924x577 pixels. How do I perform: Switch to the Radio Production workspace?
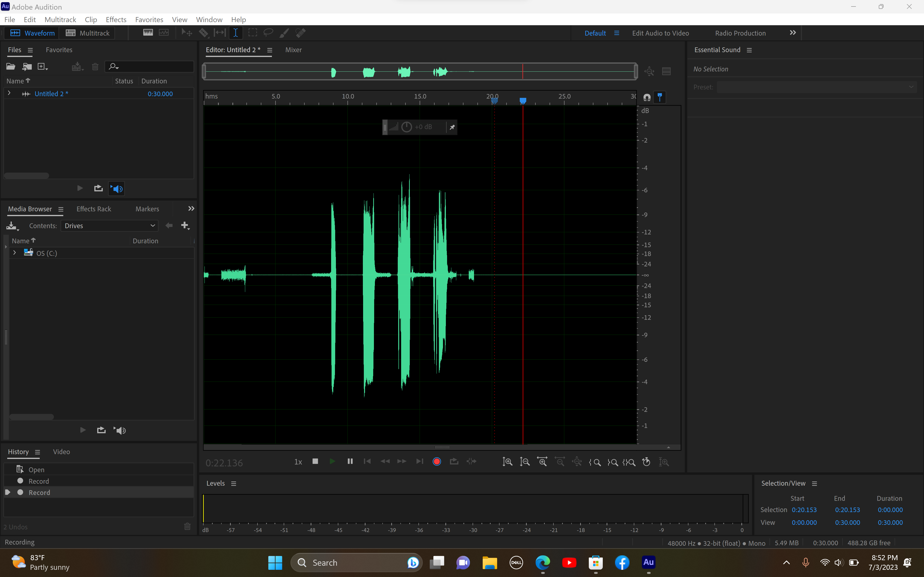tap(740, 33)
